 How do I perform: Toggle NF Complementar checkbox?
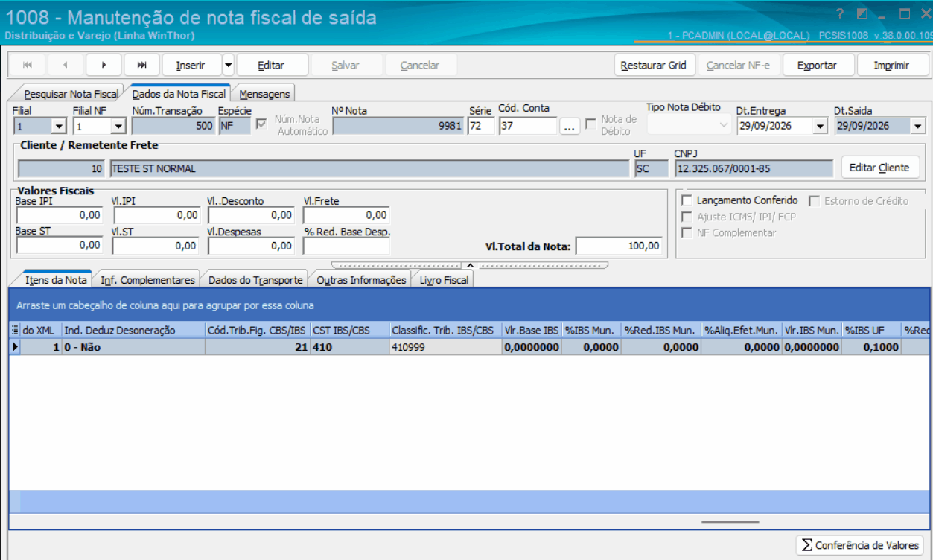[x=687, y=233]
